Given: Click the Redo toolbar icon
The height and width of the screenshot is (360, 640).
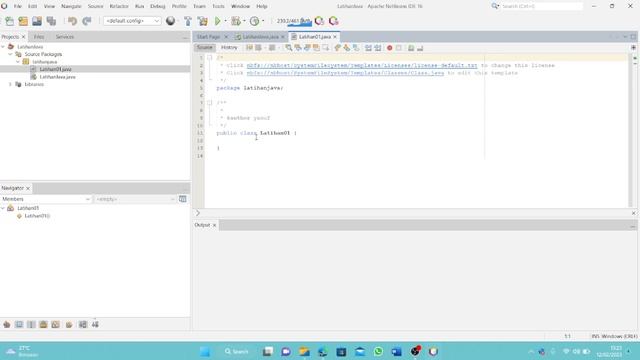Looking at the screenshot, I should click(x=87, y=21).
